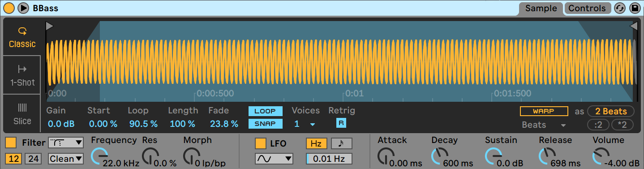Click the 0.0 % resonance value

pos(166,163)
